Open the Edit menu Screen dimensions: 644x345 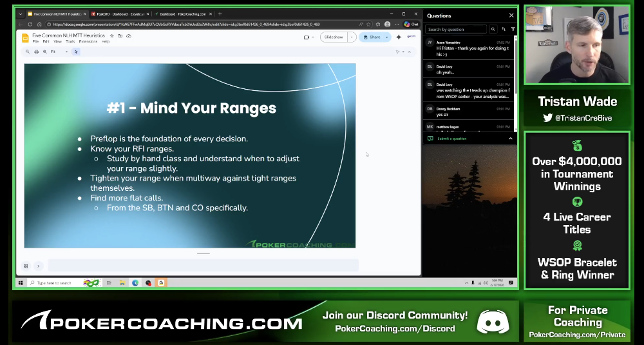coord(46,41)
